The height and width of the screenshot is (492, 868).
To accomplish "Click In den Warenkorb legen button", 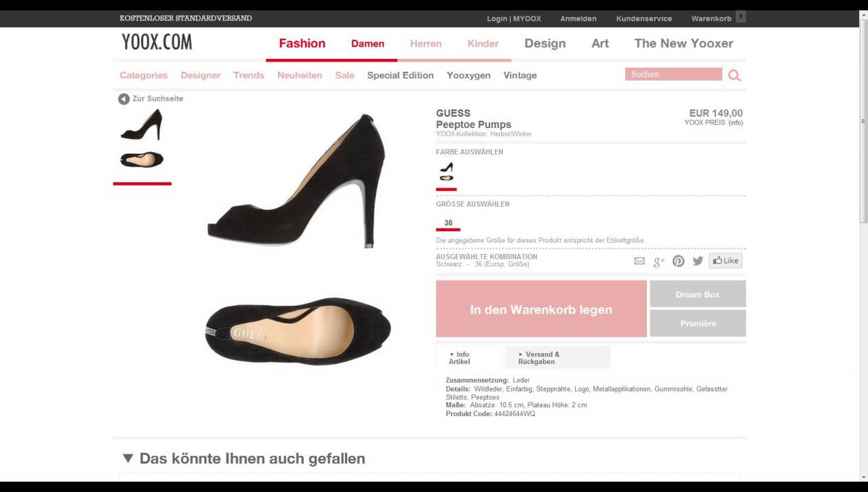I will point(541,309).
